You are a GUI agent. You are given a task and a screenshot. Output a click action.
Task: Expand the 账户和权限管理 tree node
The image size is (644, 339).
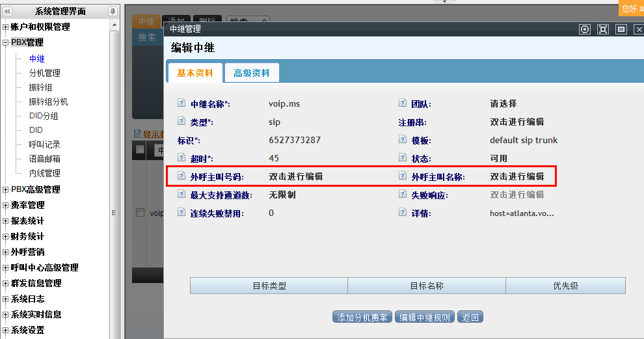[6, 27]
